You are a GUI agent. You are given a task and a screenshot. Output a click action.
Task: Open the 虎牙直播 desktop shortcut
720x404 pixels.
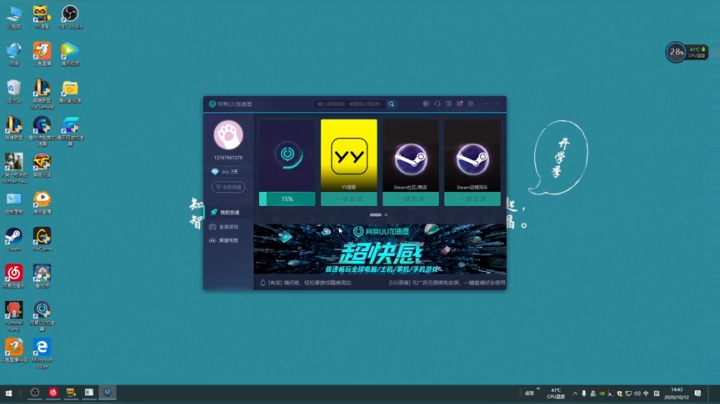[x=42, y=202]
